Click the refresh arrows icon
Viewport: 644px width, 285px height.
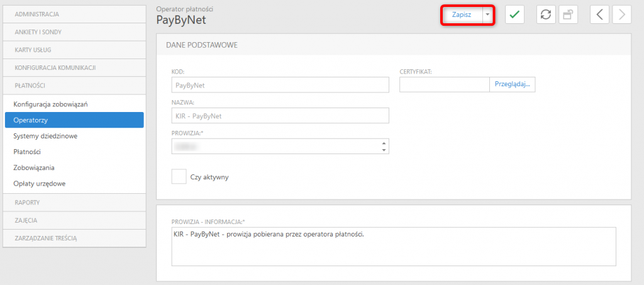pyautogui.click(x=547, y=14)
